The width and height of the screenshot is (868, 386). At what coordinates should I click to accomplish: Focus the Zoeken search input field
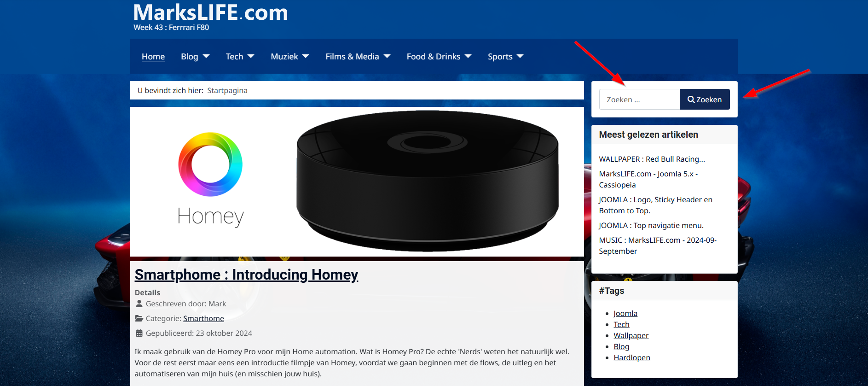639,99
